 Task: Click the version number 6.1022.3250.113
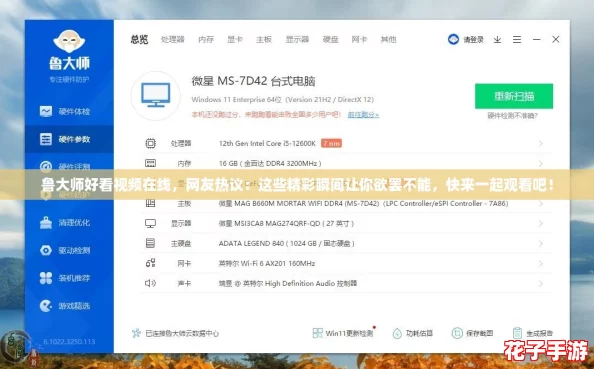[x=69, y=341]
